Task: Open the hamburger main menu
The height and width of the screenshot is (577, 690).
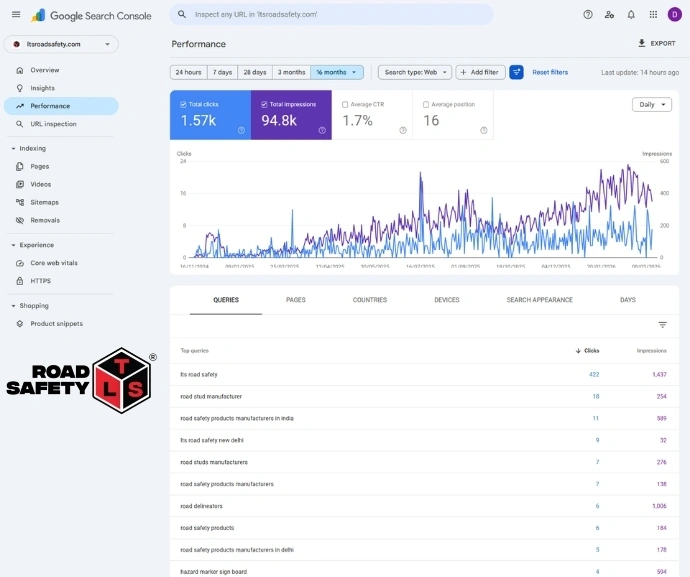Action: tap(16, 15)
